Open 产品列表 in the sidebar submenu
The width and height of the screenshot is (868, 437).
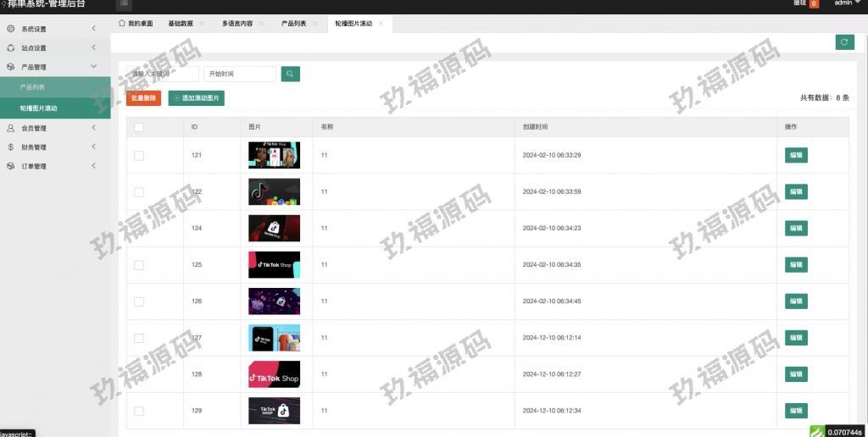click(x=33, y=87)
